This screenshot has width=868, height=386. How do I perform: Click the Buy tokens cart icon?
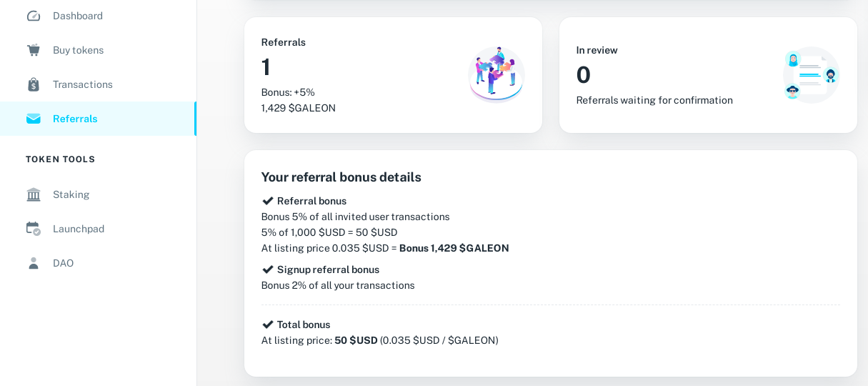tap(34, 50)
